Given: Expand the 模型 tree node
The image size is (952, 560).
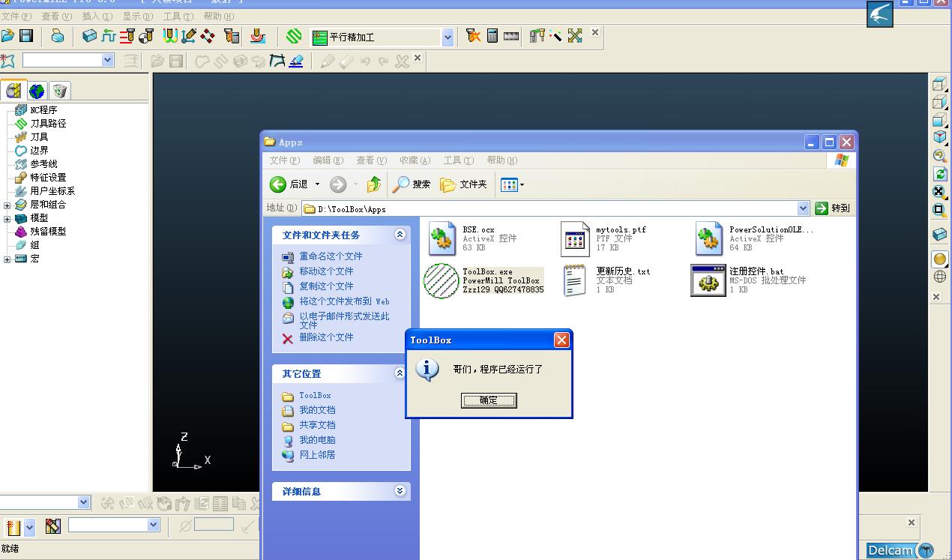Looking at the screenshot, I should click(7, 218).
